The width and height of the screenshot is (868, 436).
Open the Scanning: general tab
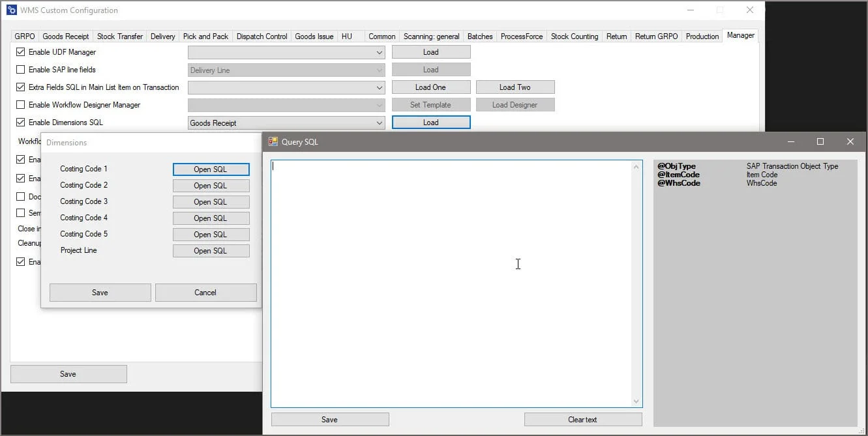click(432, 36)
